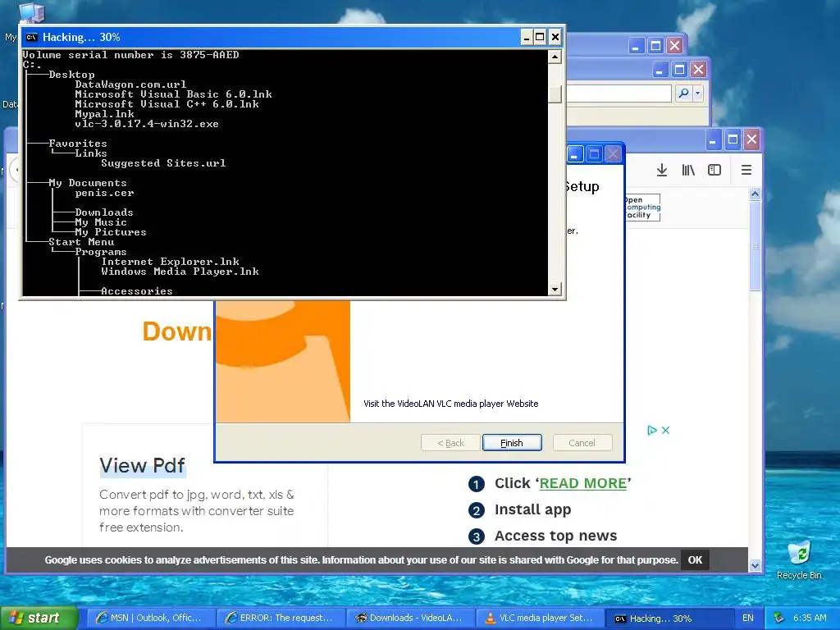Click the EN language indicator in the taskbar
The height and width of the screenshot is (630, 840).
[748, 618]
